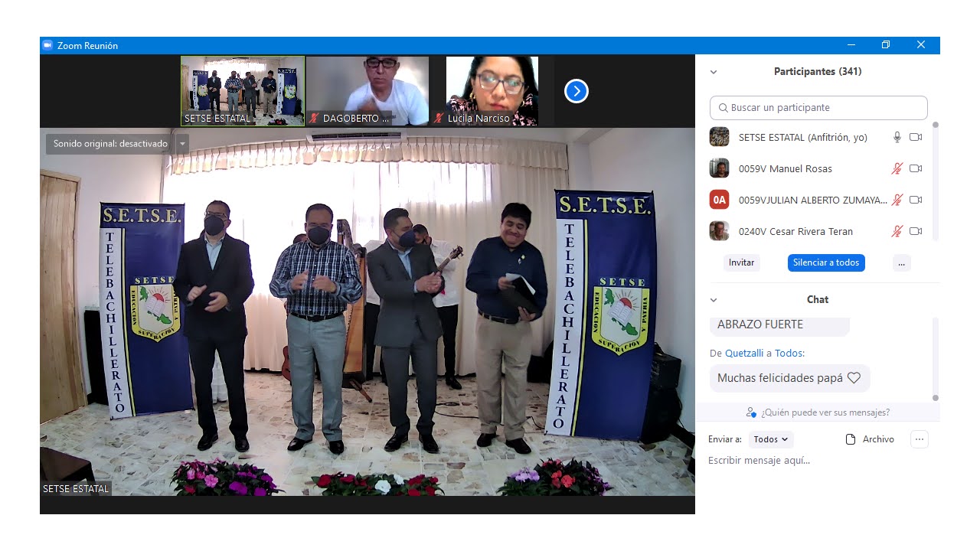The height and width of the screenshot is (551, 980).
Task: Click the search magnifier icon in participant search
Action: tap(723, 108)
